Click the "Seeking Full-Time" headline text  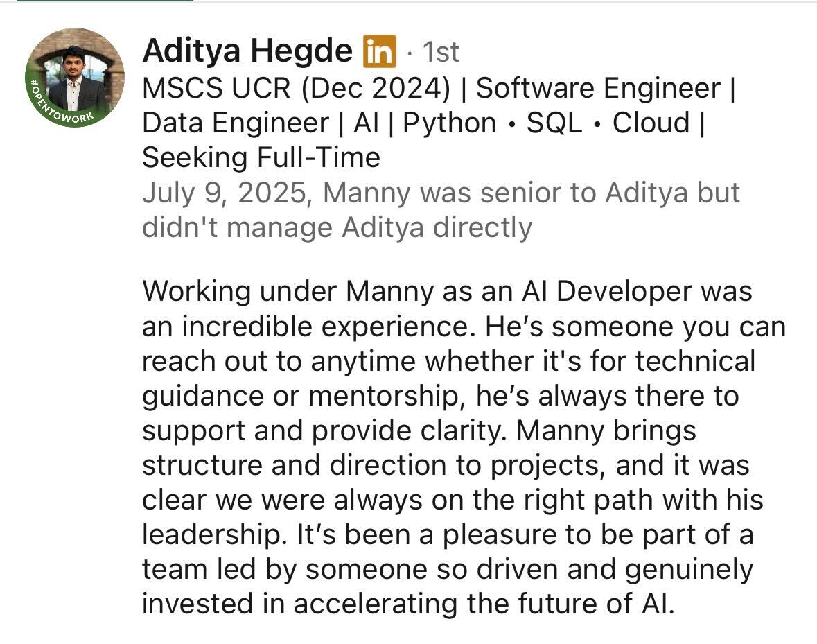click(261, 158)
